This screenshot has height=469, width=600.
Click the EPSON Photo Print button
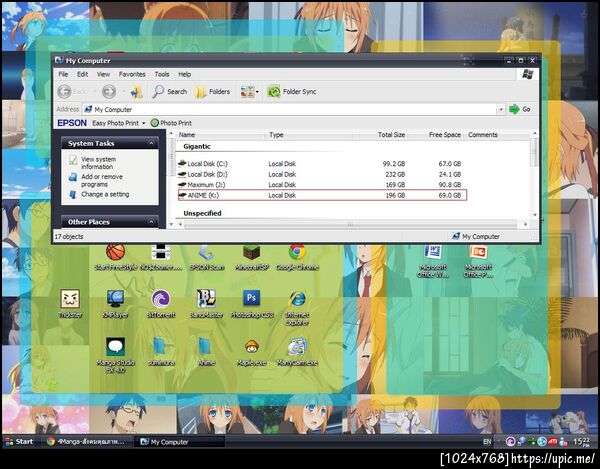coord(171,123)
